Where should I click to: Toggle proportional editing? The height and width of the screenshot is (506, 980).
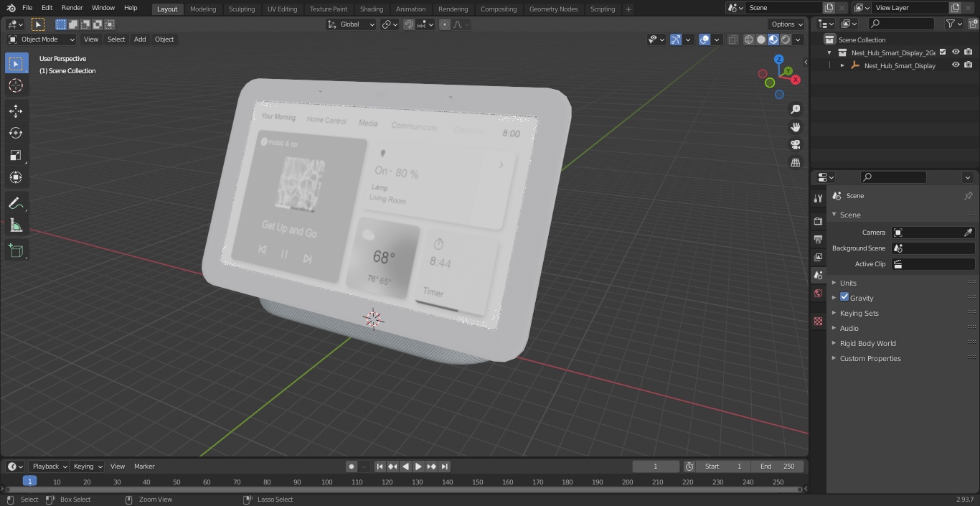[x=445, y=24]
